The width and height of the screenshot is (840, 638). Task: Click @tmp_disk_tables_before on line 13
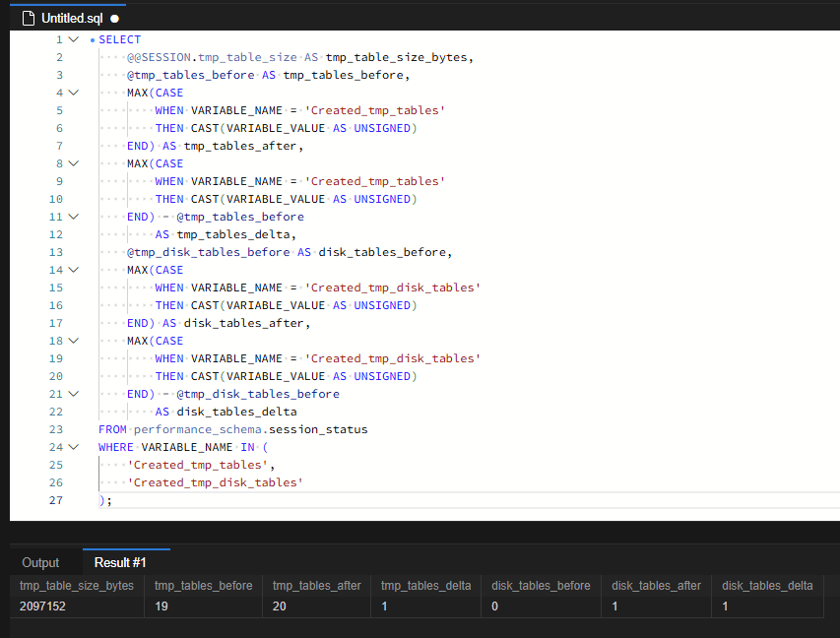(x=209, y=252)
